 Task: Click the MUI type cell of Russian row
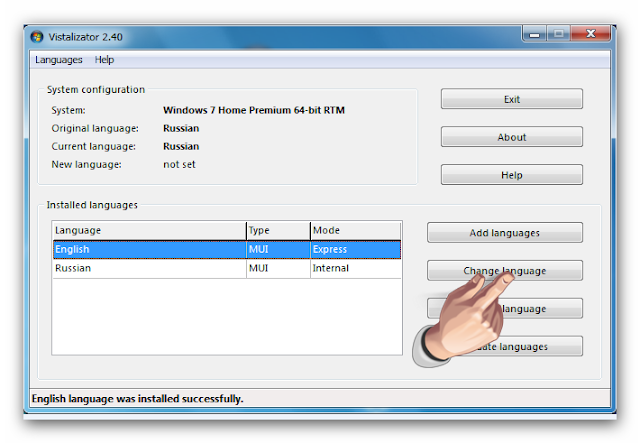pos(278,268)
